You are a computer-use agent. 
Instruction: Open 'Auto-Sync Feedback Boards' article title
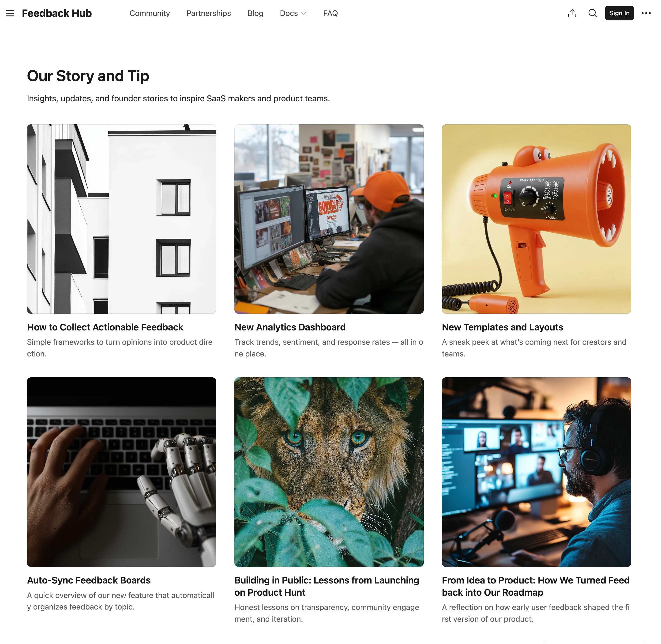tap(89, 580)
